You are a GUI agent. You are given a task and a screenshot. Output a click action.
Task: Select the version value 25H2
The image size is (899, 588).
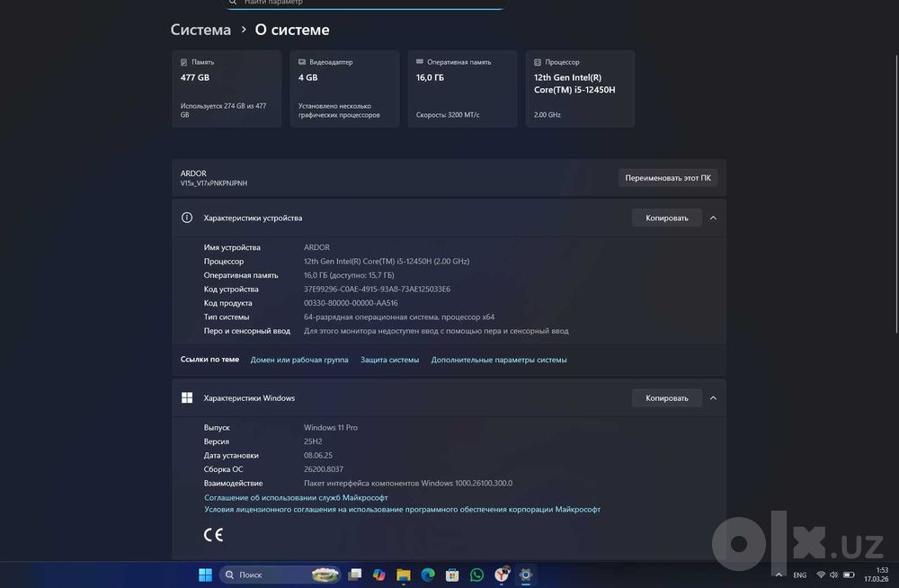tap(313, 441)
